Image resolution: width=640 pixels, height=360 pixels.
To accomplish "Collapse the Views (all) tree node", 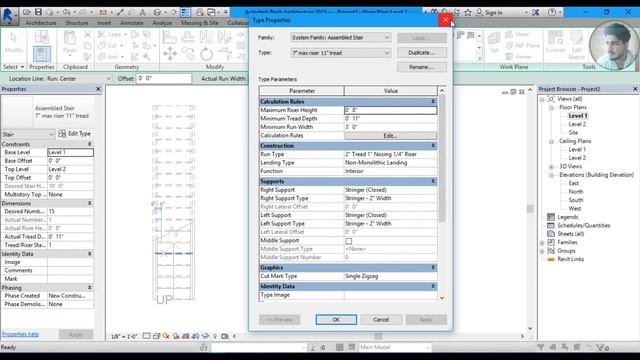I will tap(542, 99).
